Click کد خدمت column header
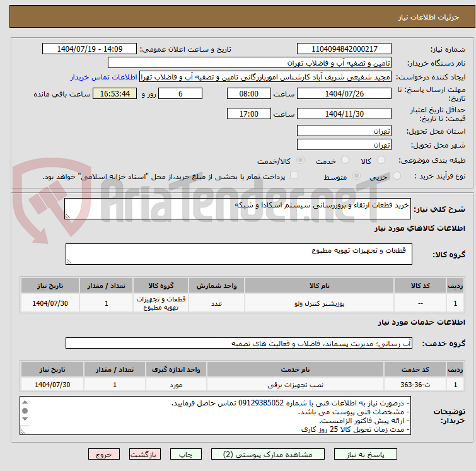This screenshot has height=471, width=476. pos(415,369)
